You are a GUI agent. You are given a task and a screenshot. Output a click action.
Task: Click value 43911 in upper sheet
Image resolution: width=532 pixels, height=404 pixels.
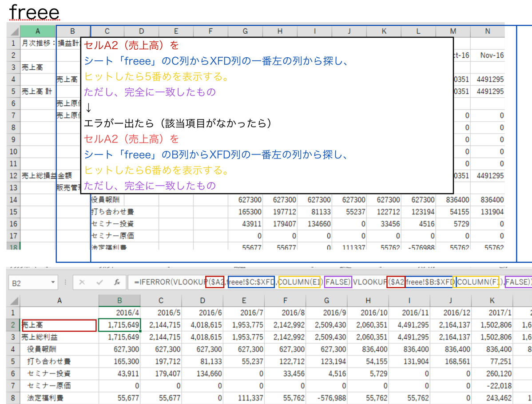[x=245, y=224]
